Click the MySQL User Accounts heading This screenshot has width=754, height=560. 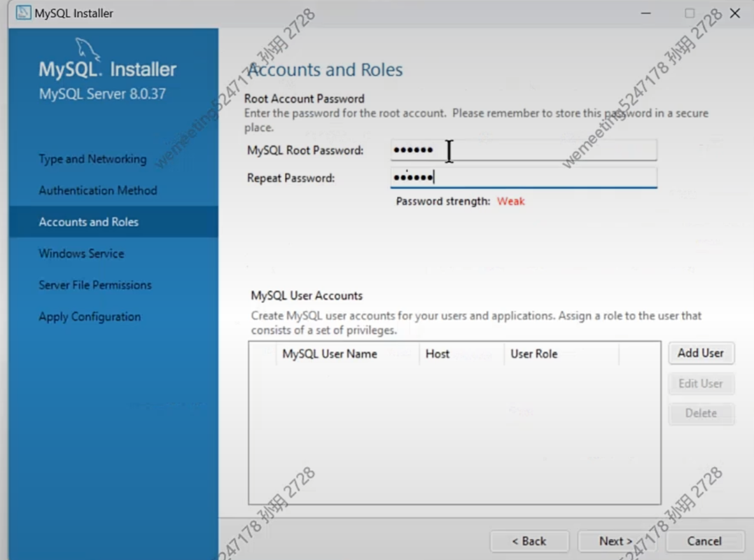click(307, 296)
